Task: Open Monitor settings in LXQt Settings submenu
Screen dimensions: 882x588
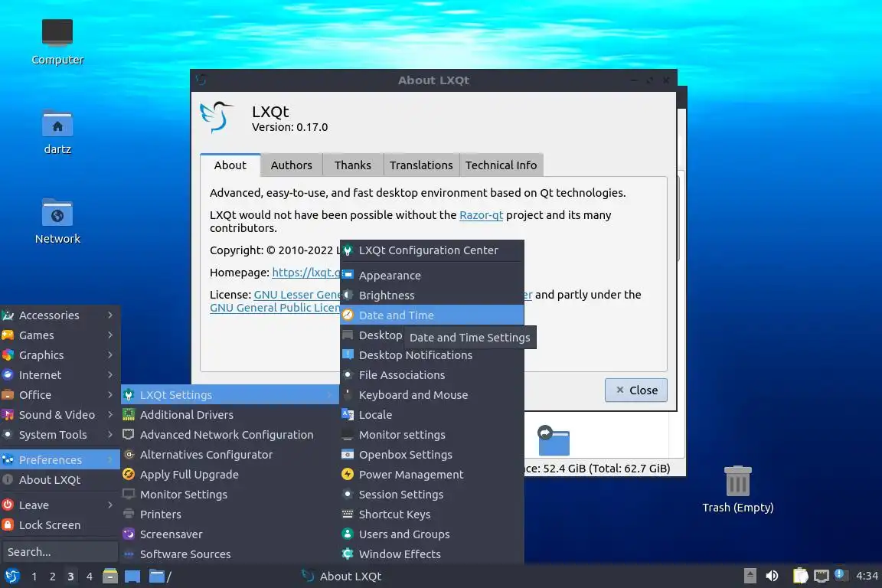Action: pyautogui.click(x=432, y=434)
